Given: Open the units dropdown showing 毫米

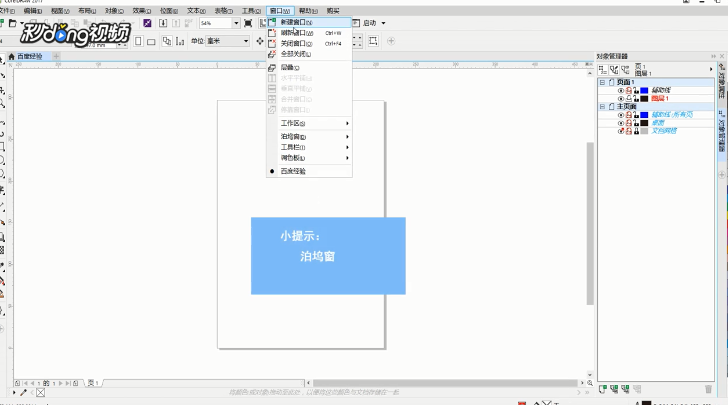Looking at the screenshot, I should pos(246,41).
